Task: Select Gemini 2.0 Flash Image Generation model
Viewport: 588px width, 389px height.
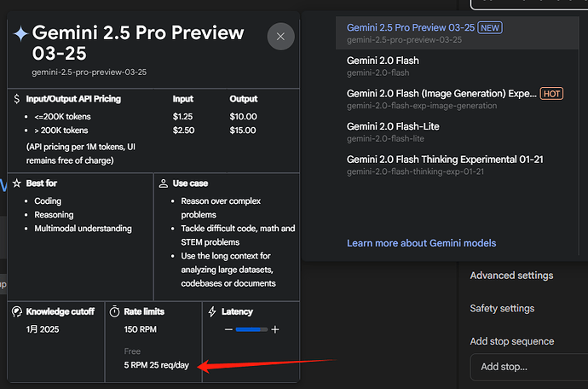Action: (457, 99)
